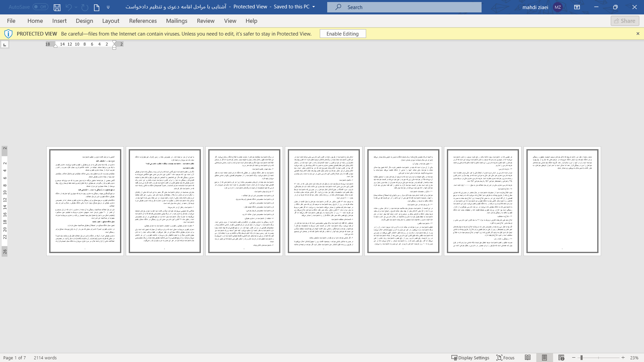This screenshot has width=644, height=362.
Task: Click the Share button
Action: coord(625,21)
